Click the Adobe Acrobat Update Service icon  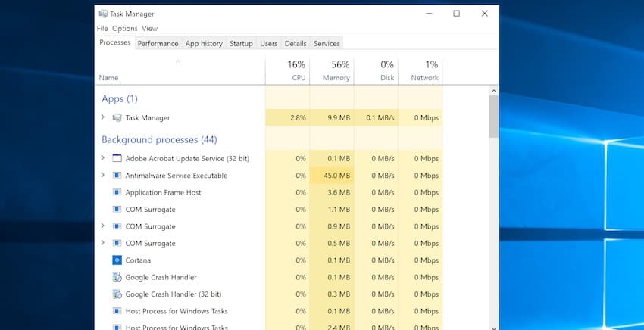click(x=117, y=158)
